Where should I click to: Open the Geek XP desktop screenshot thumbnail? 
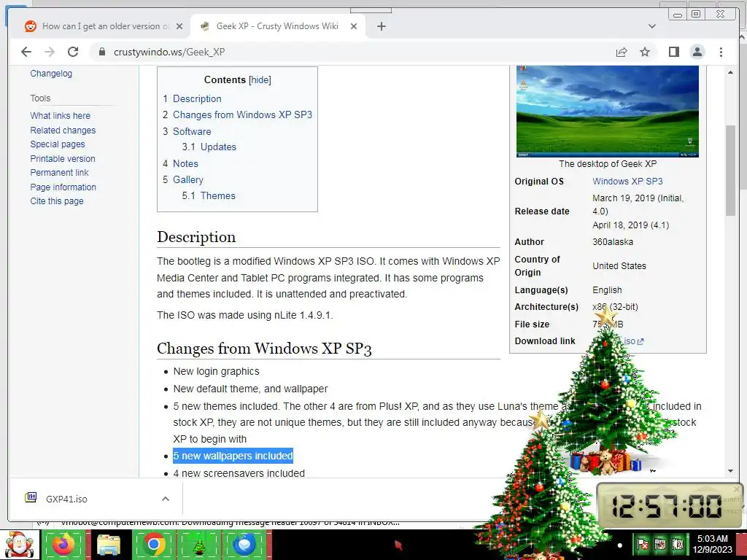[608, 112]
